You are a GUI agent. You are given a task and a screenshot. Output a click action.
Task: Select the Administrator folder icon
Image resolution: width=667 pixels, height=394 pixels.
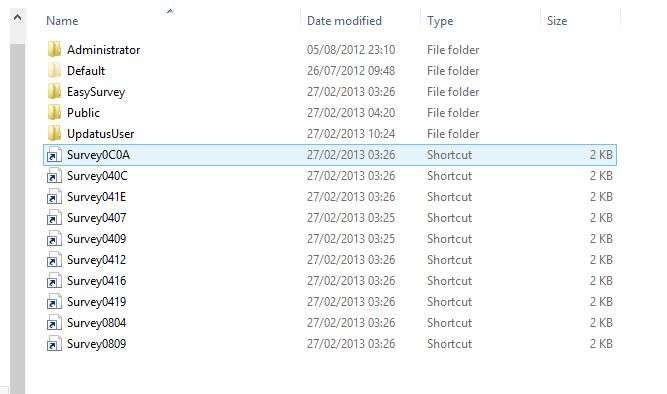[x=54, y=50]
